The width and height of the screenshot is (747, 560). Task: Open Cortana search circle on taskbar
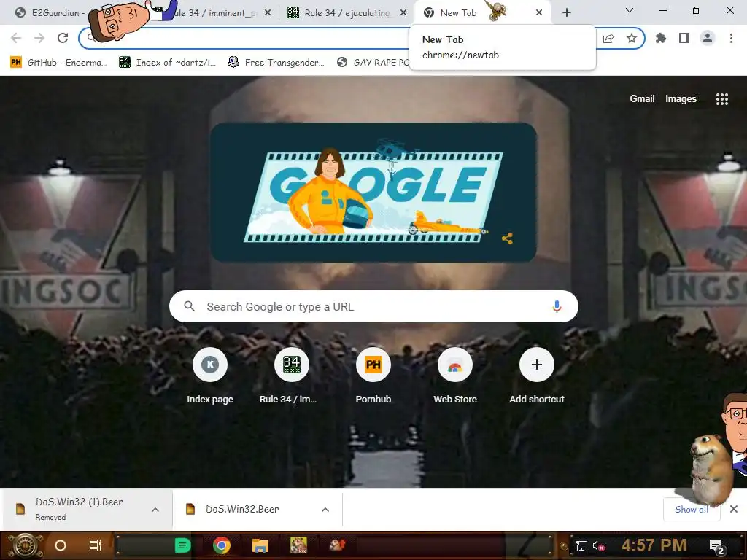click(x=61, y=545)
